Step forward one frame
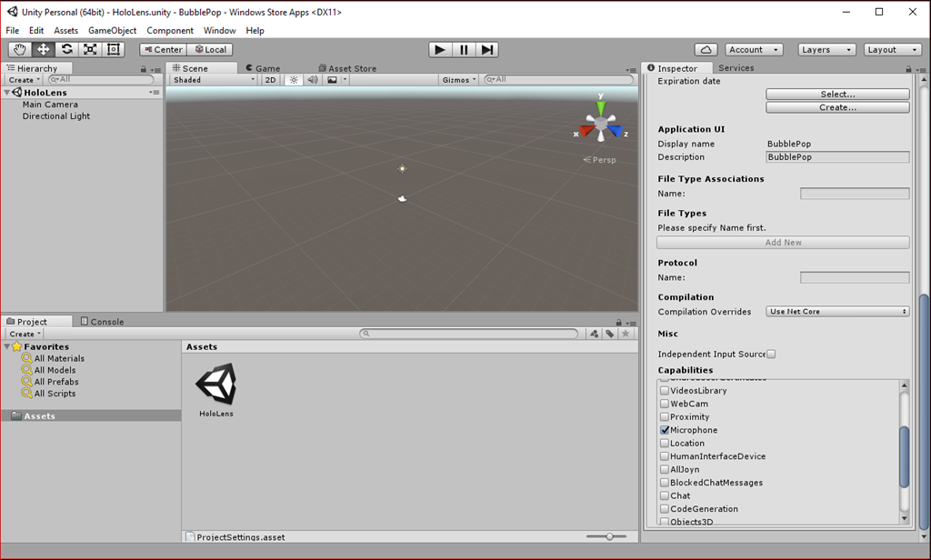Viewport: 931px width, 560px height. (486, 50)
